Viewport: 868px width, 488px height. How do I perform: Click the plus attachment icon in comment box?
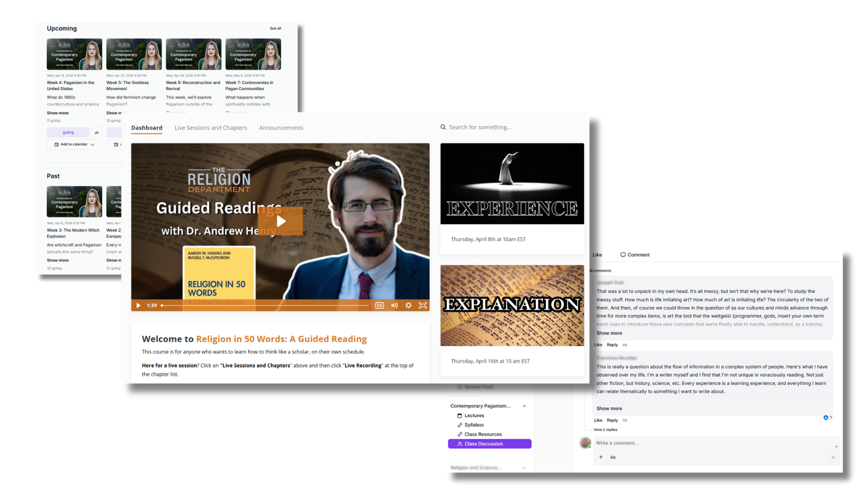[601, 457]
